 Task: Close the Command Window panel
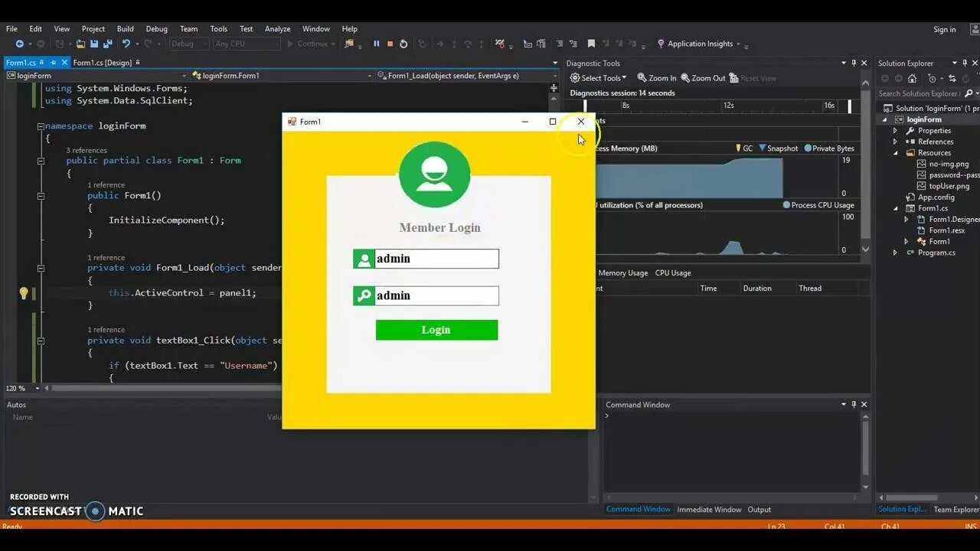click(864, 405)
